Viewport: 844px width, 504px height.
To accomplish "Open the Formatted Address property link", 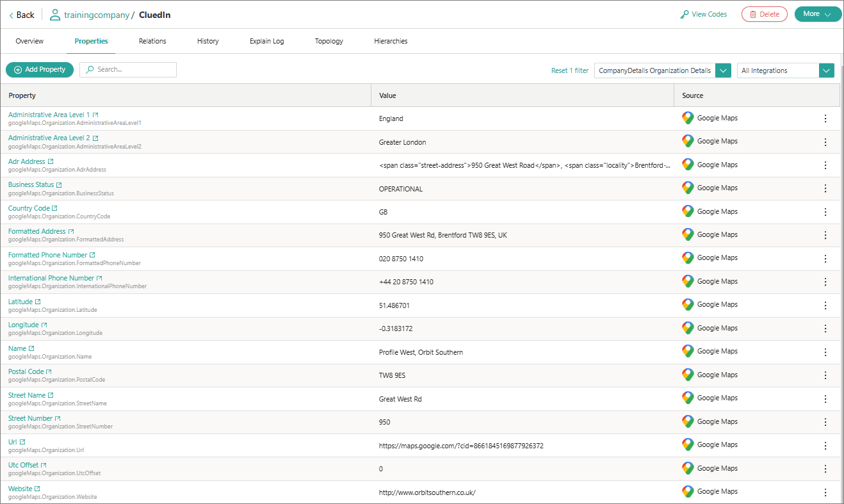I will pos(37,231).
